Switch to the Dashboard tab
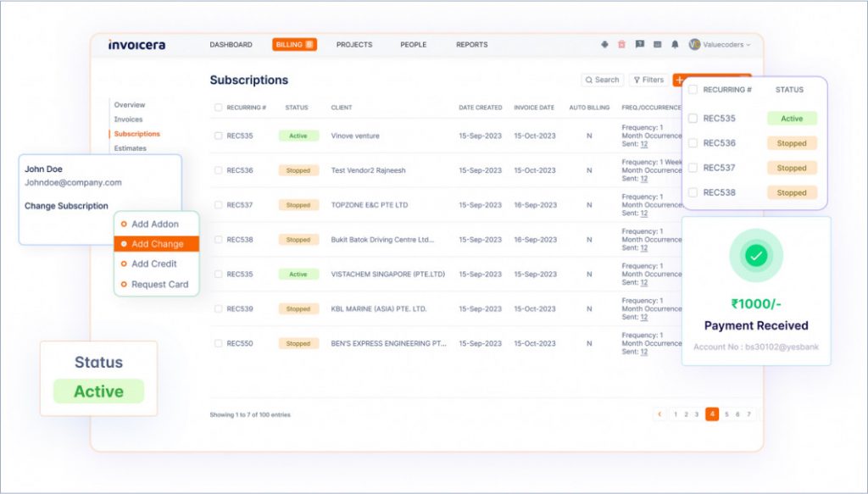The image size is (868, 494). [x=231, y=45]
